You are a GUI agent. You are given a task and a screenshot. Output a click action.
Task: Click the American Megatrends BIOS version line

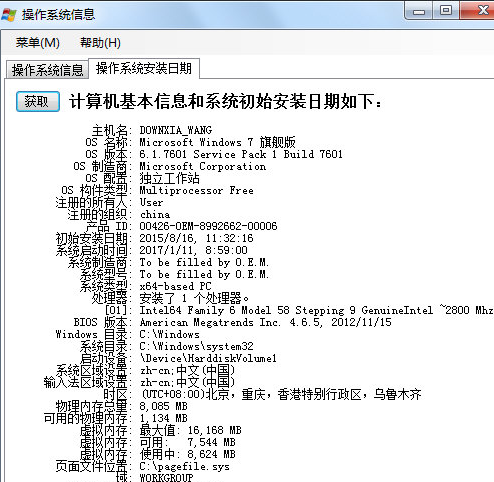click(265, 322)
